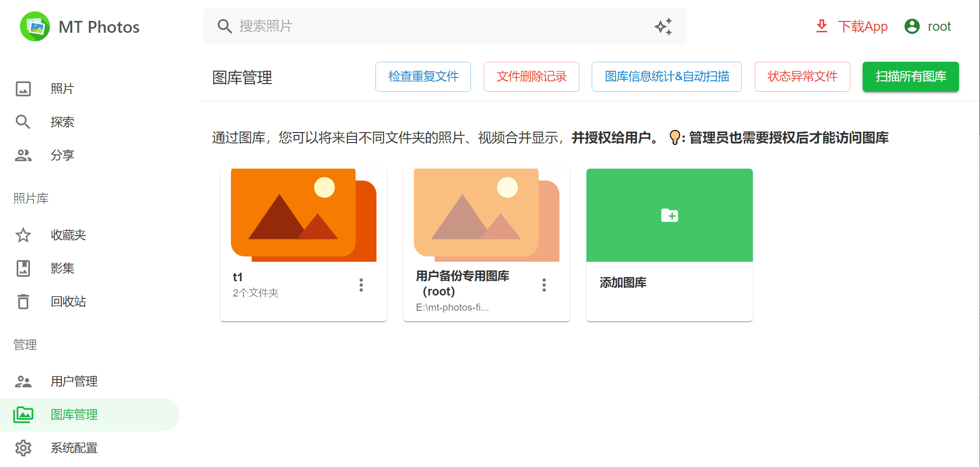This screenshot has width=980, height=467.
Task: Click the 扫描所有图库 green button
Action: pyautogui.click(x=911, y=76)
